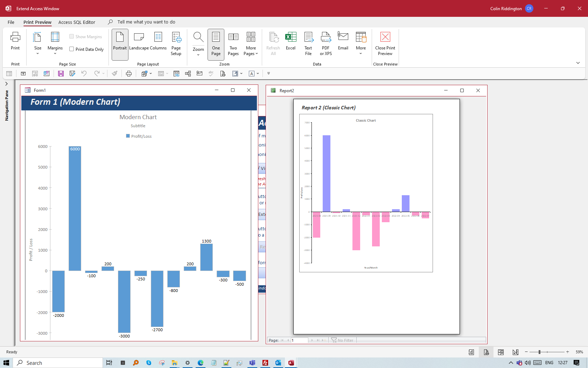The height and width of the screenshot is (368, 588).
Task: Click the taskbar Search box
Action: coord(58,363)
